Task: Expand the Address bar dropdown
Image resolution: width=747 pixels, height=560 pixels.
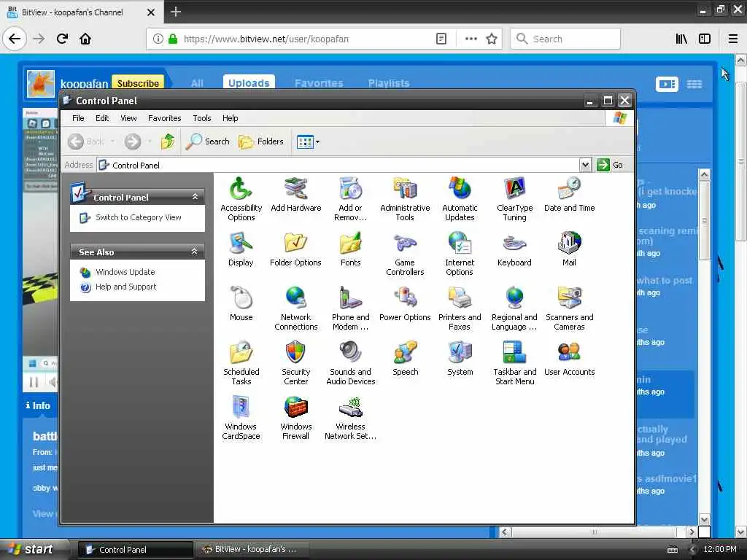Action: [x=586, y=165]
